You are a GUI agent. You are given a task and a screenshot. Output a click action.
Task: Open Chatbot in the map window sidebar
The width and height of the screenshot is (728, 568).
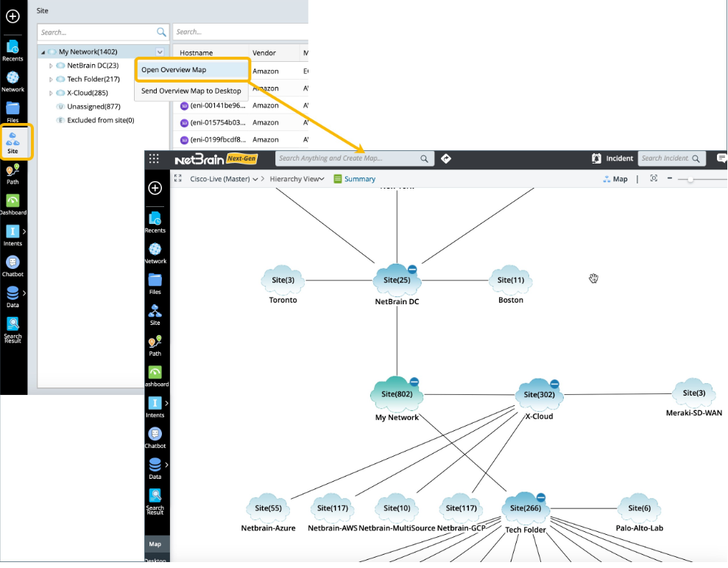point(155,438)
